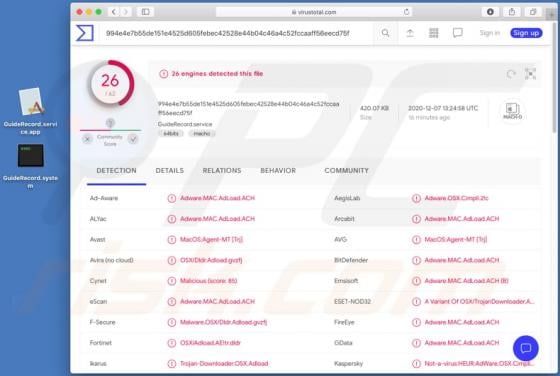This screenshot has width=560, height=376.
Task: Switch to the RELATIONS tab
Action: point(222,171)
